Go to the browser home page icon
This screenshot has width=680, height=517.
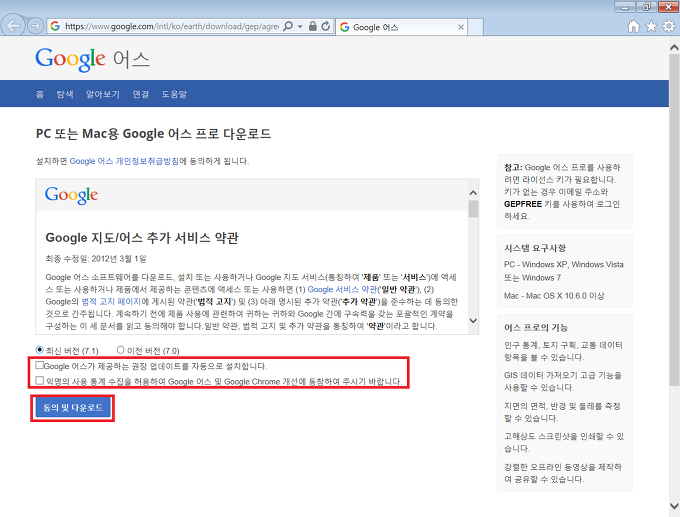point(633,26)
